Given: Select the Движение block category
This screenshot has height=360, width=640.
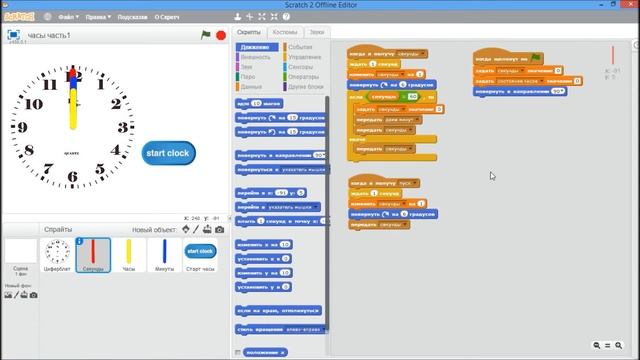Looking at the screenshot, I should (257, 47).
